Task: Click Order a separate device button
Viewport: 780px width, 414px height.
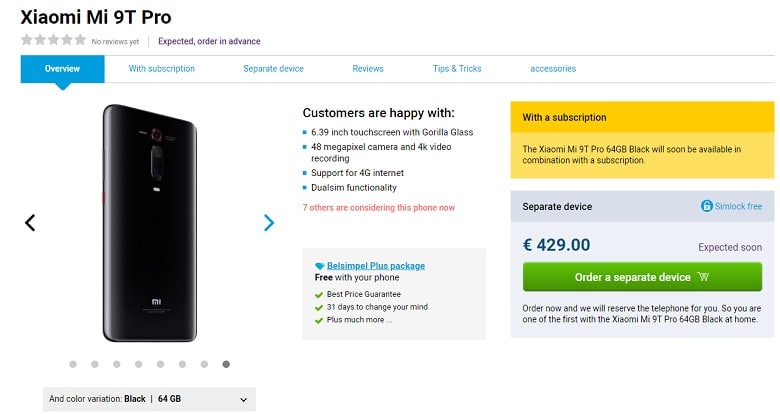Action: coord(642,277)
